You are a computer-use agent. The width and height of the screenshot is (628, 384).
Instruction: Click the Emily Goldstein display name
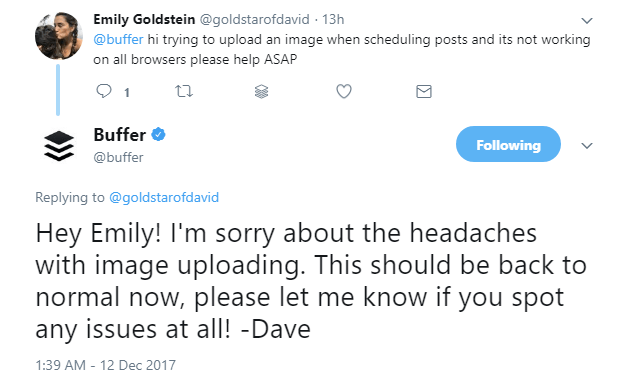[144, 19]
